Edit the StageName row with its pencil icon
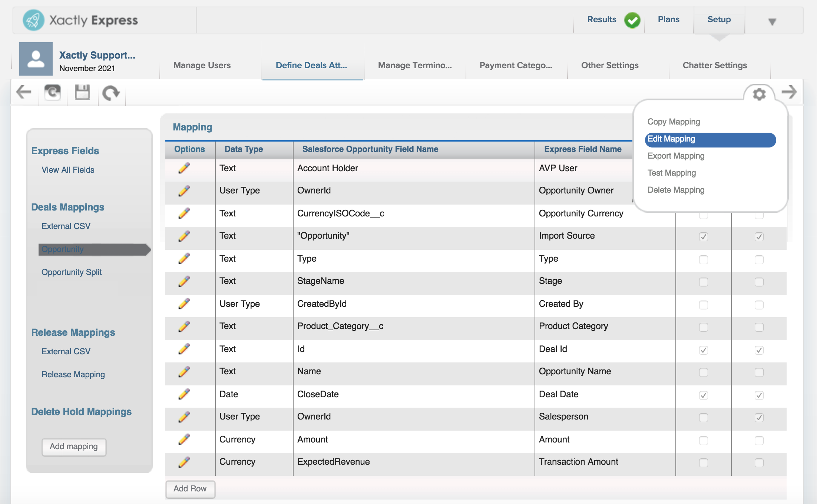Viewport: 817px width, 504px height. pyautogui.click(x=184, y=281)
